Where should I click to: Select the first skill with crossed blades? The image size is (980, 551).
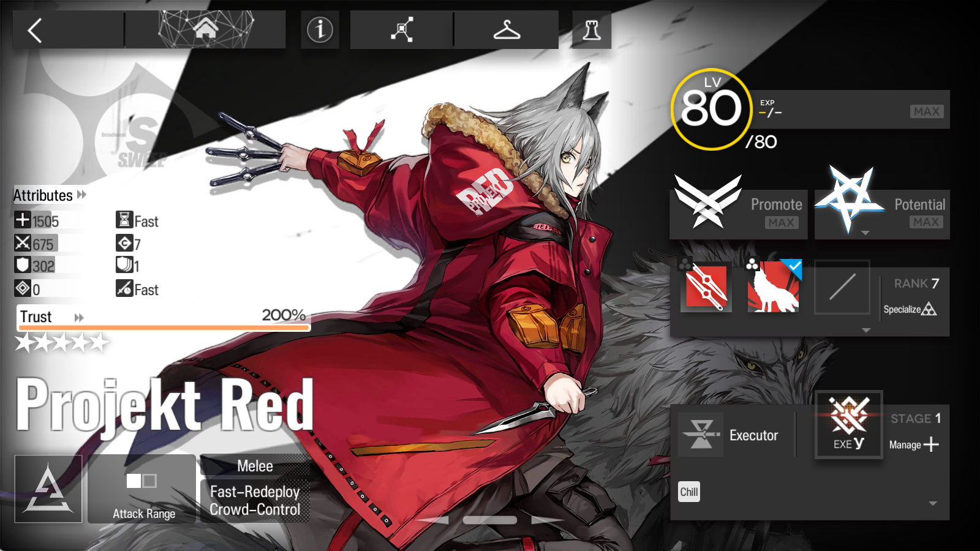(706, 287)
